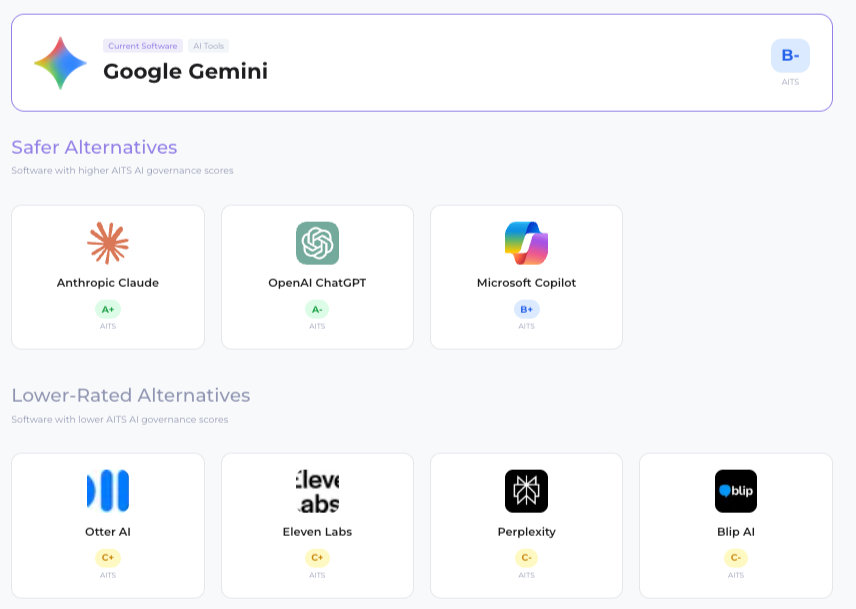
Task: Select the Eleven Labs logo
Action: tap(317, 490)
